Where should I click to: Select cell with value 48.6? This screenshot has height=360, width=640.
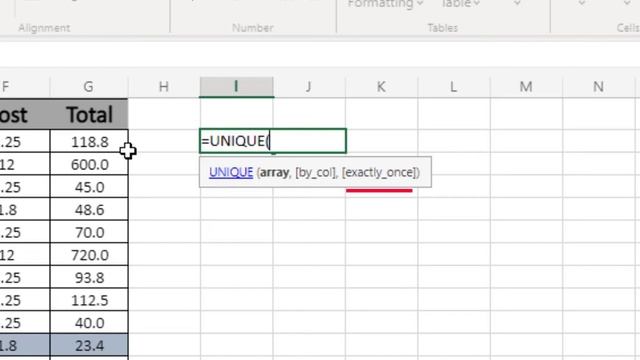[89, 210]
